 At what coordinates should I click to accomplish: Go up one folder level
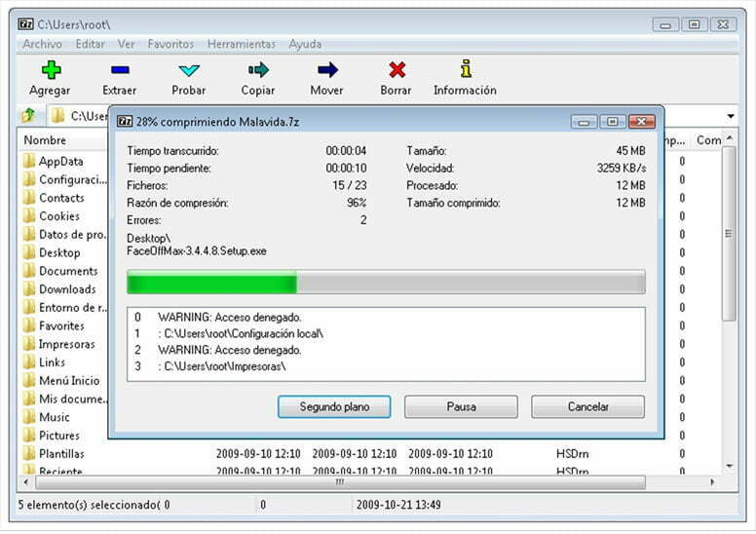point(29,115)
